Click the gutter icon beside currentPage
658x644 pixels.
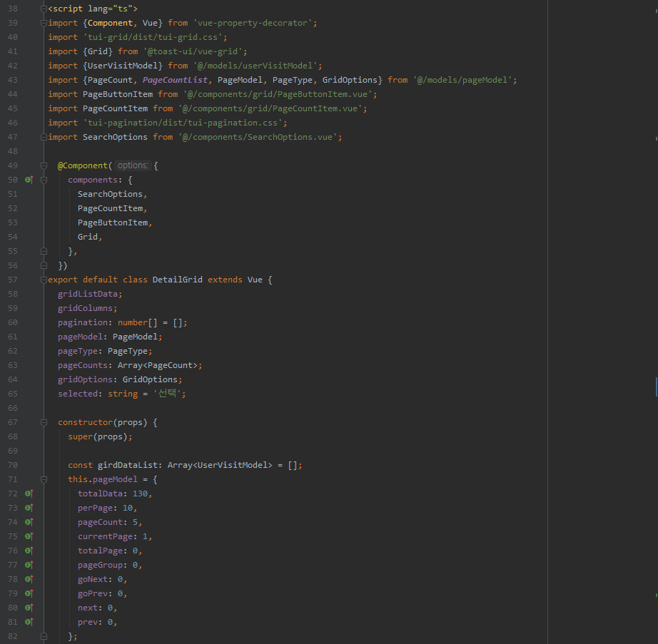click(29, 536)
